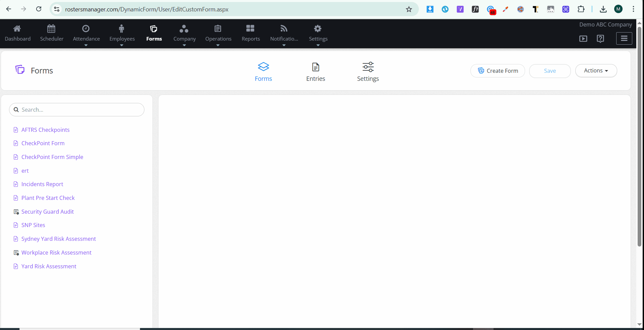This screenshot has width=644, height=330.
Task: Switch to the Entries tab label
Action: (x=316, y=78)
